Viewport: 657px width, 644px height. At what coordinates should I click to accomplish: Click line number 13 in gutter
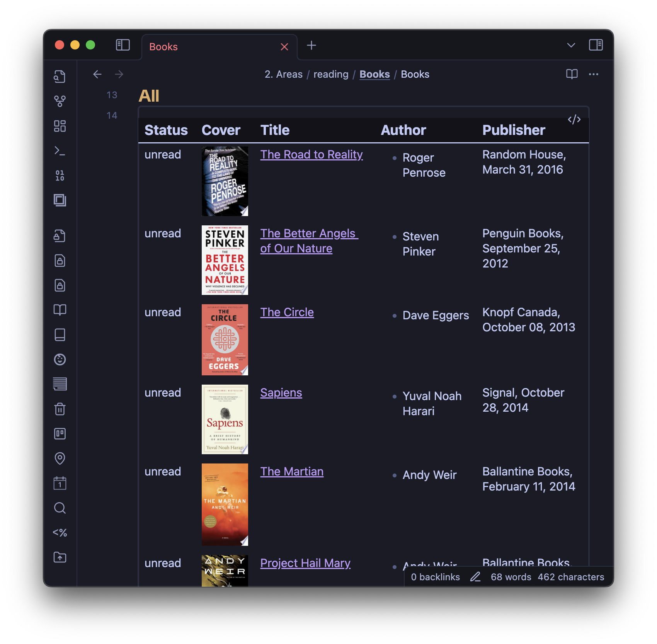(112, 95)
